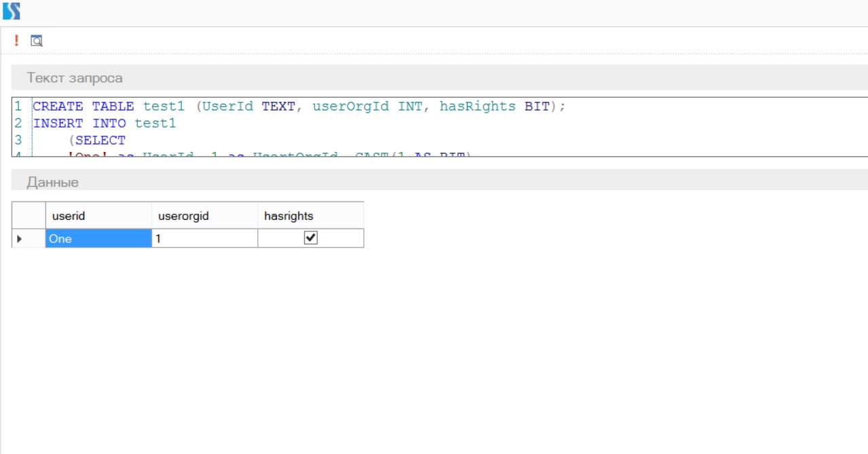Click the red exclamation execute query icon
Viewport: 868px width, 454px height.
point(17,41)
